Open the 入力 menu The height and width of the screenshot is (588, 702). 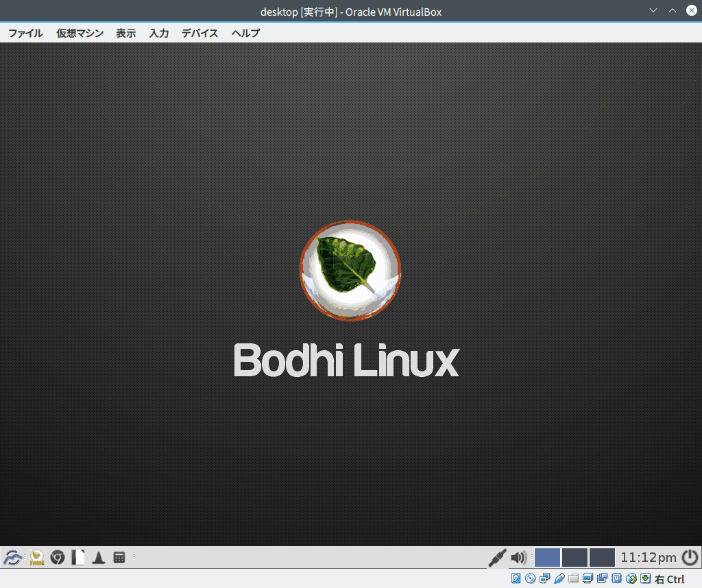159,33
